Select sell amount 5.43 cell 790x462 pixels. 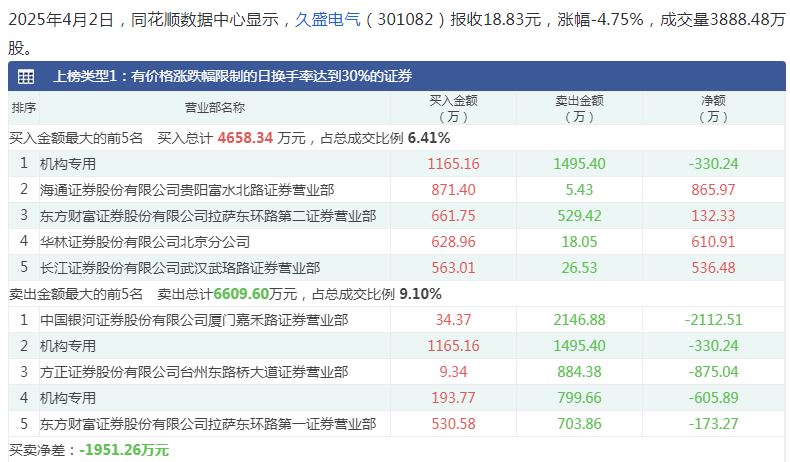tap(579, 190)
